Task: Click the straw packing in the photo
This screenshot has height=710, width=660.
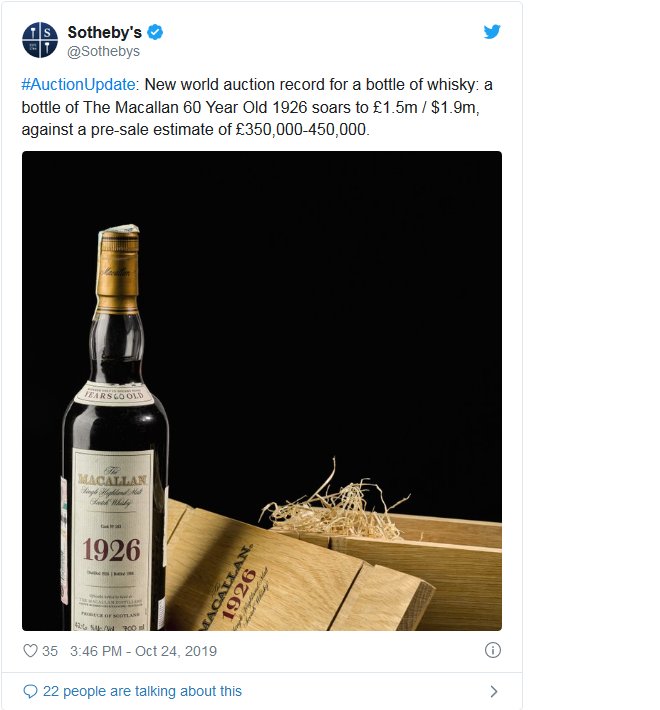Action: [x=335, y=503]
